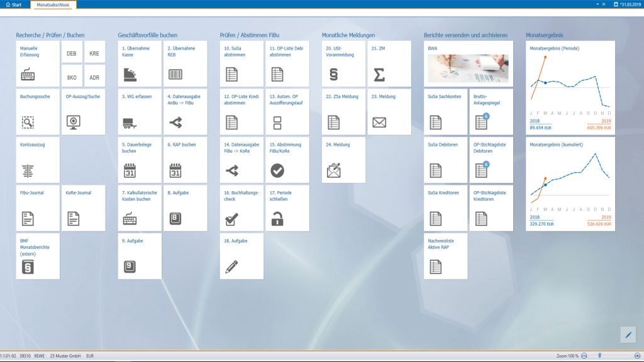Viewport: 644px width, 362px height.
Task: Click the Abstimmung FiBu/KoRe tile
Action: point(287,160)
